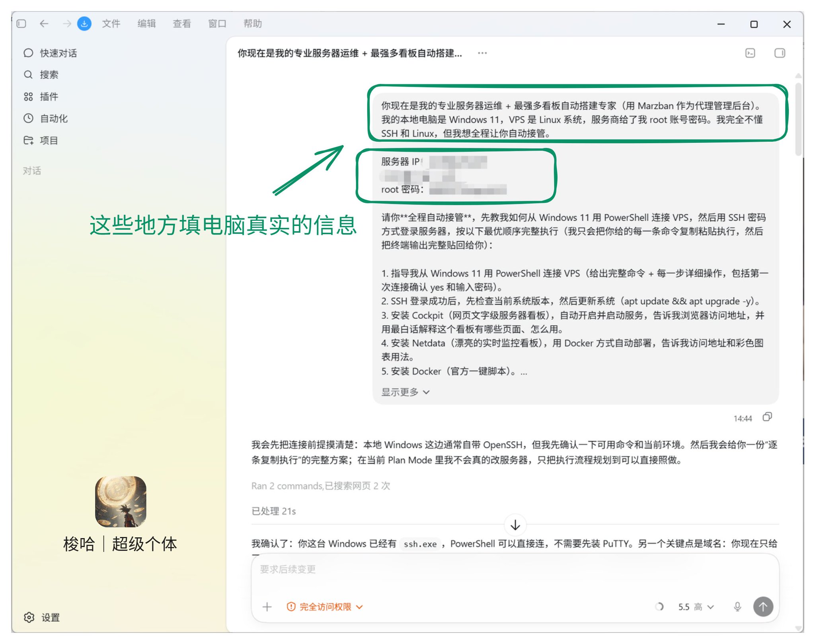815x644 pixels.
Task: Open the 完全访问权限 permission dropdown
Action: (325, 607)
